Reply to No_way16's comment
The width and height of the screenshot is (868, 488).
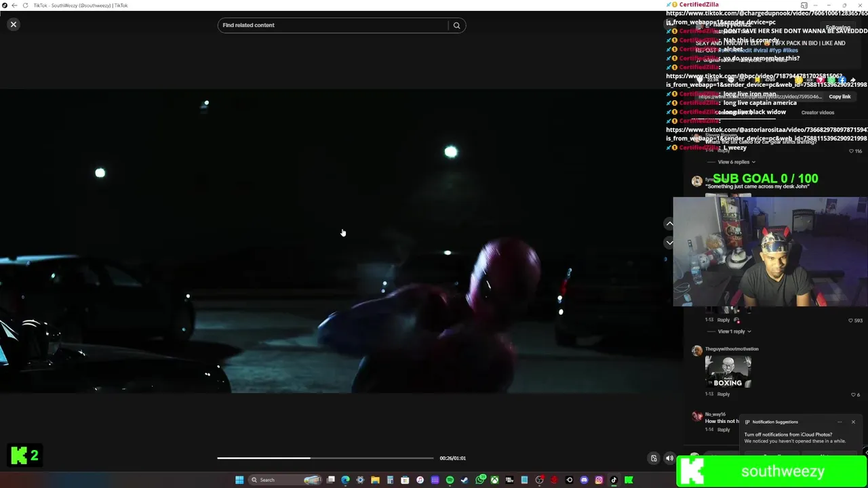point(724,429)
